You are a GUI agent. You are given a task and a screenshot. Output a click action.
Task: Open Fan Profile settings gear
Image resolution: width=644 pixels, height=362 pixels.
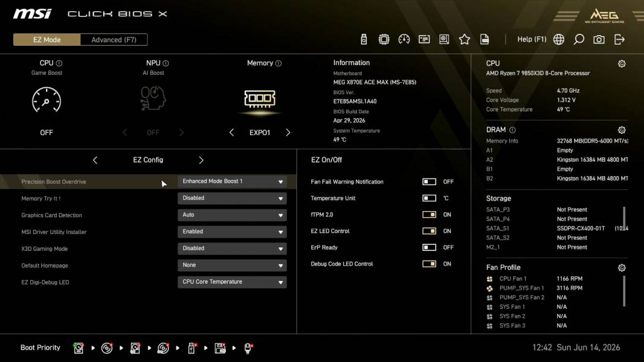[x=622, y=268]
